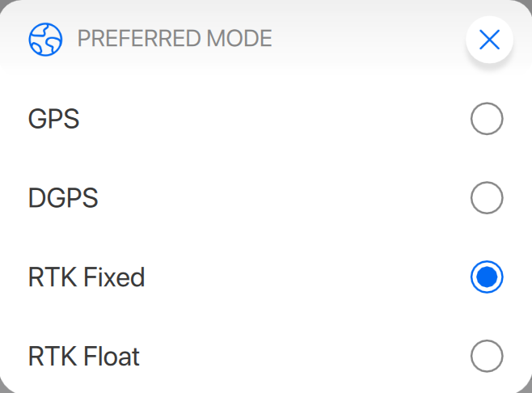Switch preferred mode to DGPS

[x=487, y=198]
